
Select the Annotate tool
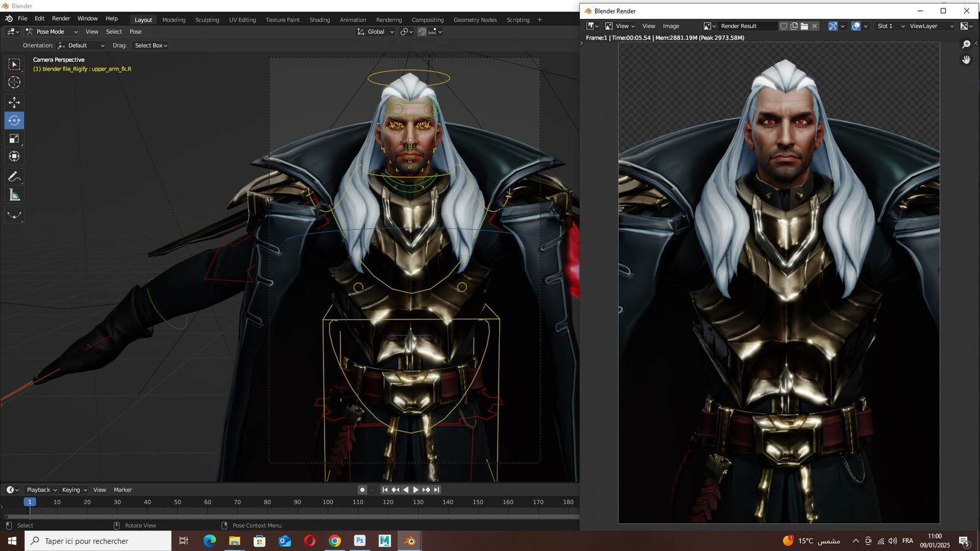(x=14, y=177)
